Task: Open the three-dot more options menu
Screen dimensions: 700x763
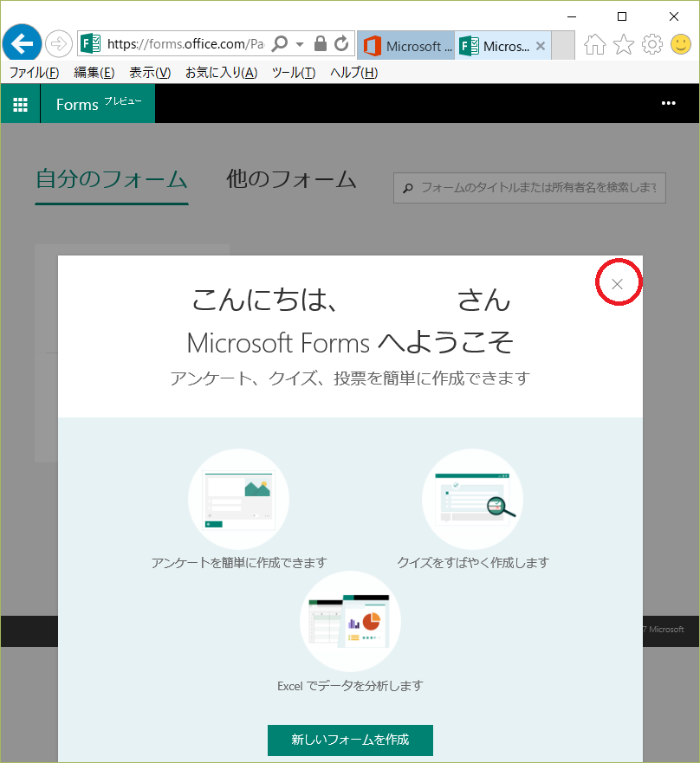Action: 668,103
